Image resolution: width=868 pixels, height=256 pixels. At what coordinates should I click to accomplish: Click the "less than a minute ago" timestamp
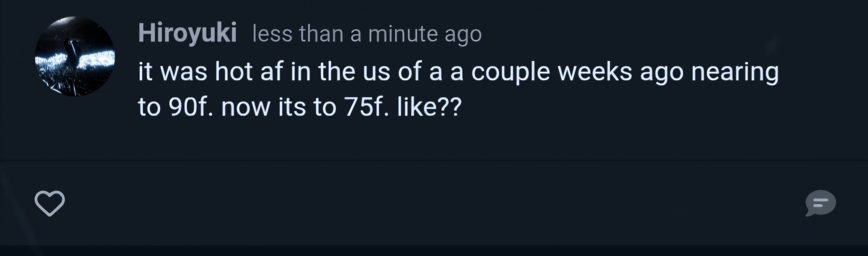(x=367, y=34)
